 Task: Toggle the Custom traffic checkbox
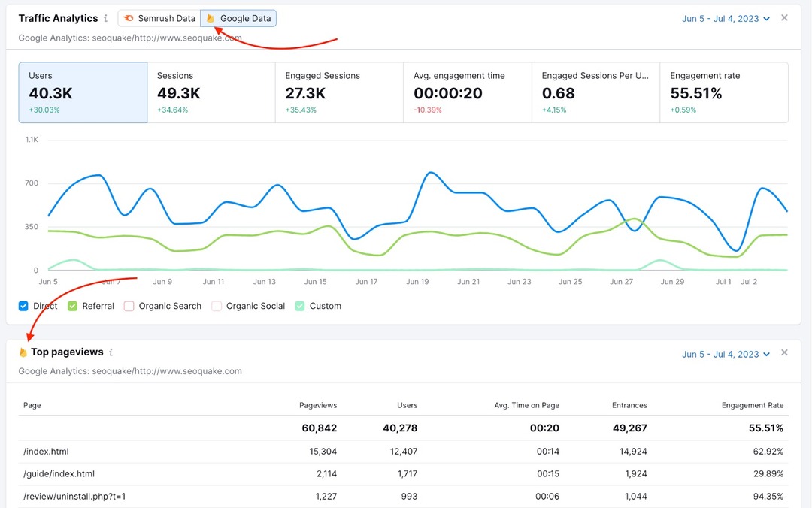(x=298, y=306)
